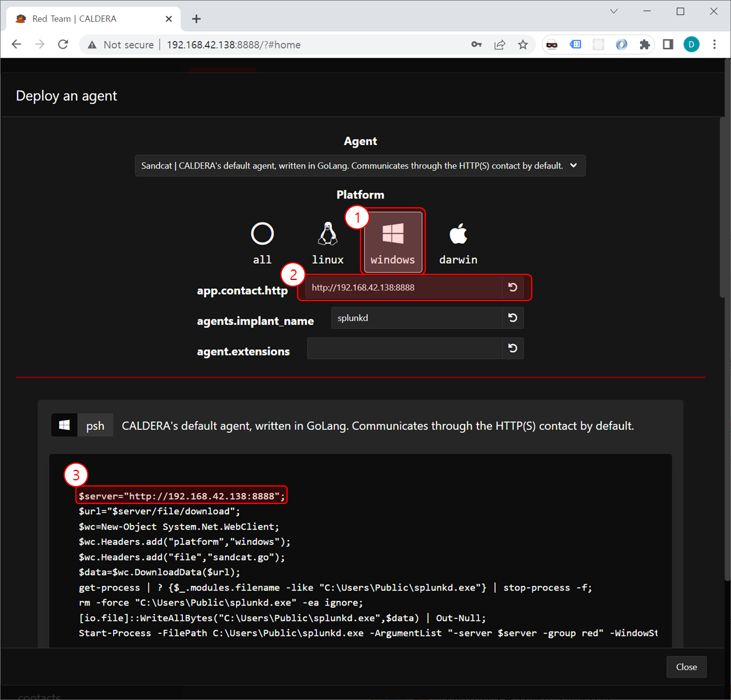Click the Not secure warning
The height and width of the screenshot is (700, 731).
[x=121, y=45]
